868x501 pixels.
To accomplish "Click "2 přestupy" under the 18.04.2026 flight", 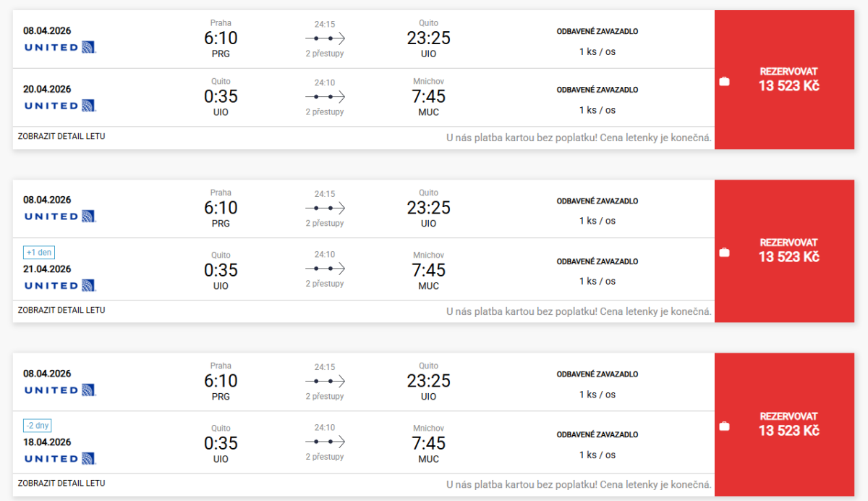I will 325,457.
